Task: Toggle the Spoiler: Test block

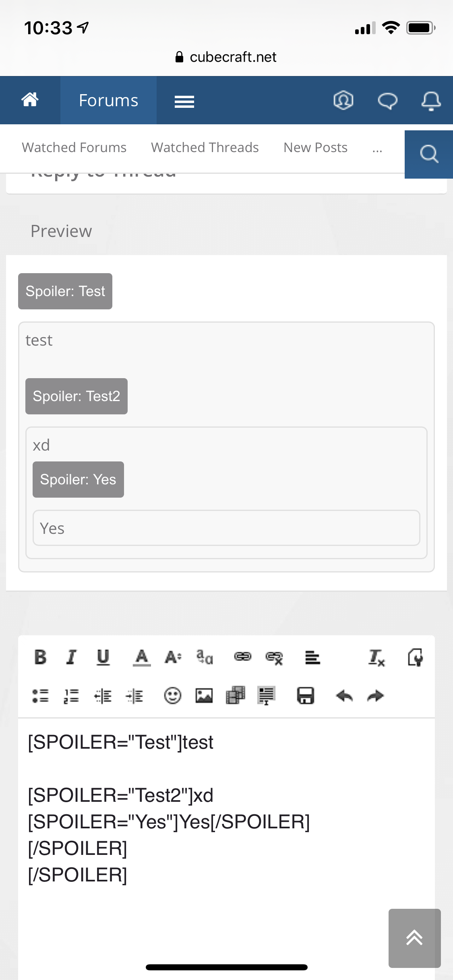Action: (65, 291)
